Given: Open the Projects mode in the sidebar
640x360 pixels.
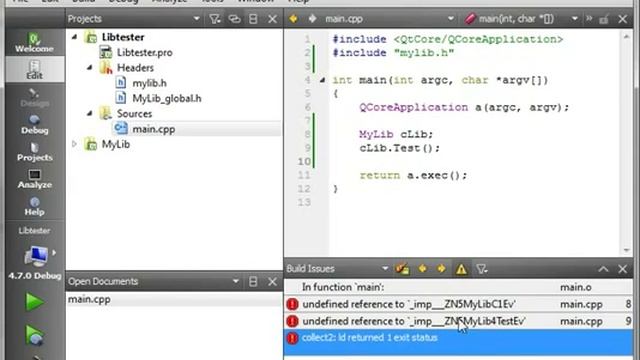Looking at the screenshot, I should 34,152.
